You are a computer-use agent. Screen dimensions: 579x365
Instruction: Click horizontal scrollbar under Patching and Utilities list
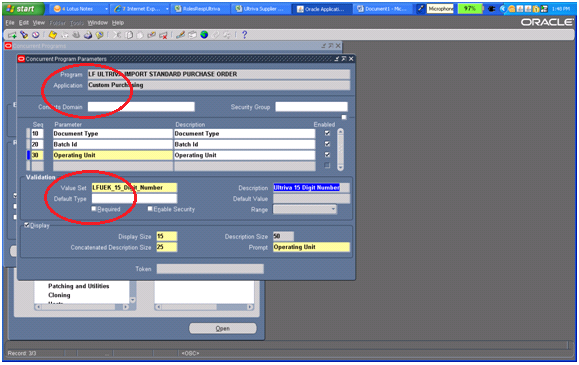click(x=82, y=307)
